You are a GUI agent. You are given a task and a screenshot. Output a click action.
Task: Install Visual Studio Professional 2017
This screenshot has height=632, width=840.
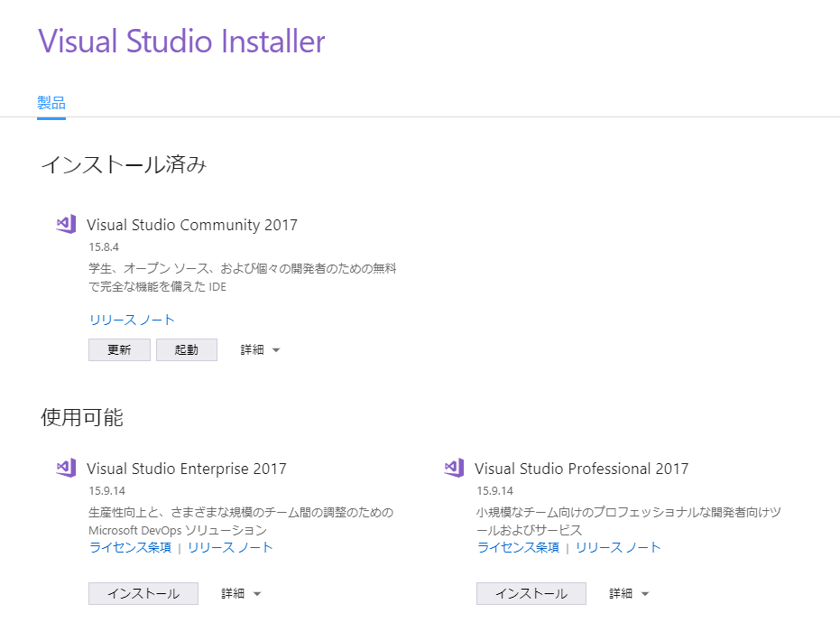coord(531,593)
